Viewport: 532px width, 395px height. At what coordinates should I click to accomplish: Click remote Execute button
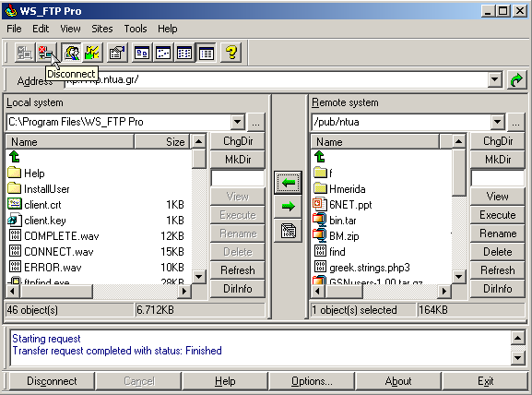[497, 215]
